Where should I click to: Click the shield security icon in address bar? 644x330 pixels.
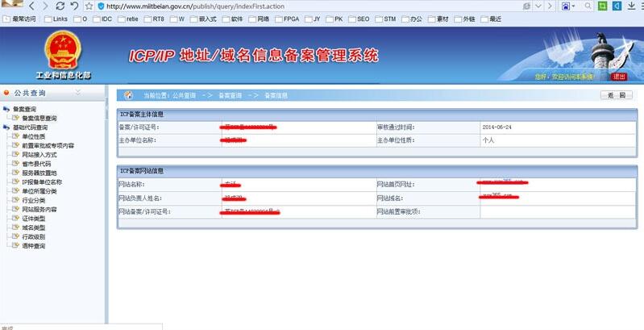pos(101,6)
